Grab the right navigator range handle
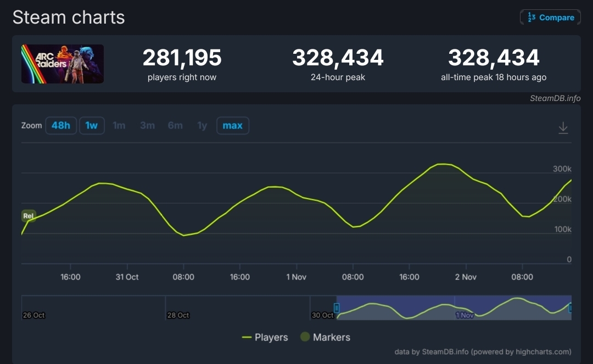The image size is (593, 364). (570, 307)
